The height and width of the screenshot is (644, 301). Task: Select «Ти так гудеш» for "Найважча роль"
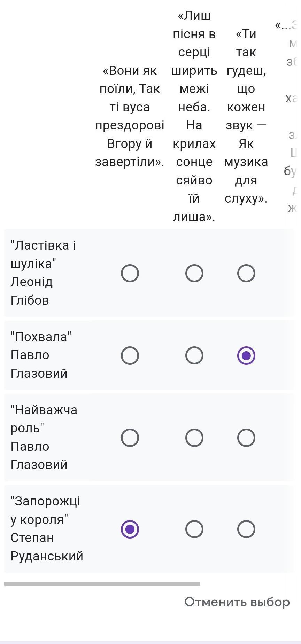(246, 438)
